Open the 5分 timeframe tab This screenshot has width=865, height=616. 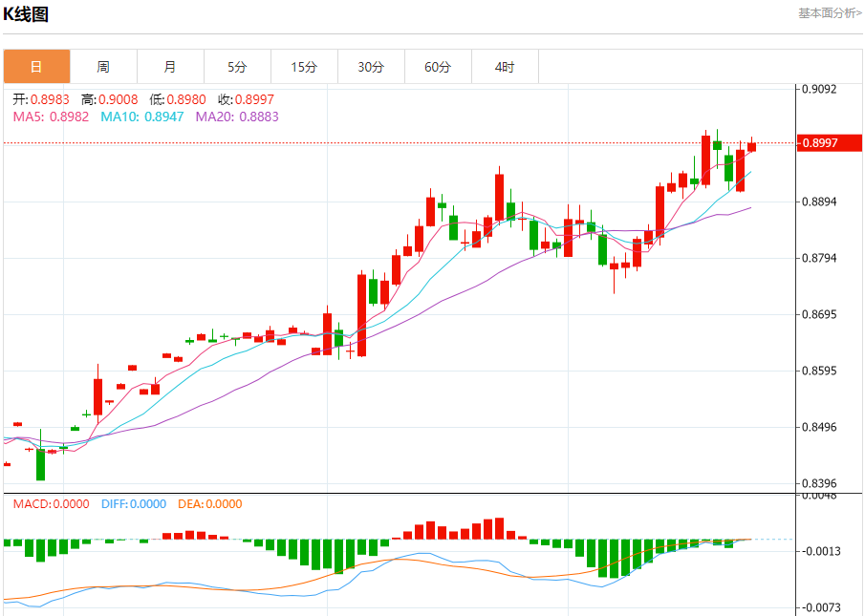pos(237,67)
